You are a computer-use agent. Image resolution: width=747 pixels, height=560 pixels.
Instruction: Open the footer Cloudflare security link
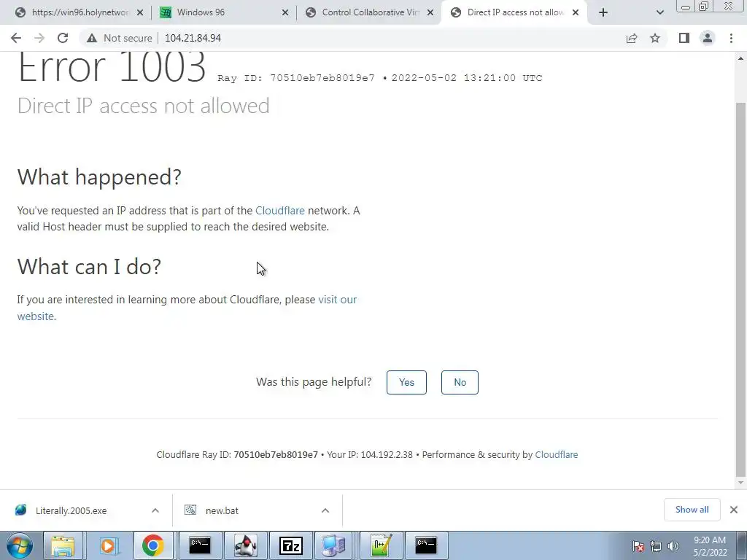tap(556, 455)
